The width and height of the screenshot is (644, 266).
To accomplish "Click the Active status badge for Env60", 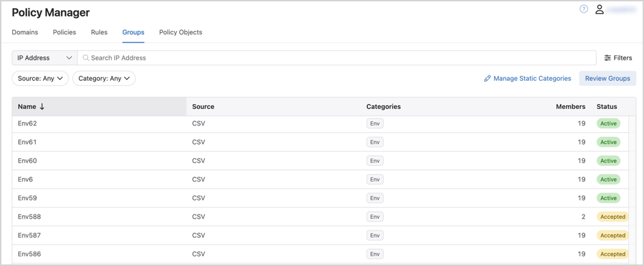I will [x=608, y=160].
